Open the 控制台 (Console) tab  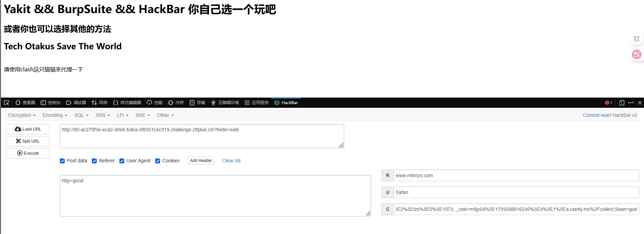click(51, 103)
